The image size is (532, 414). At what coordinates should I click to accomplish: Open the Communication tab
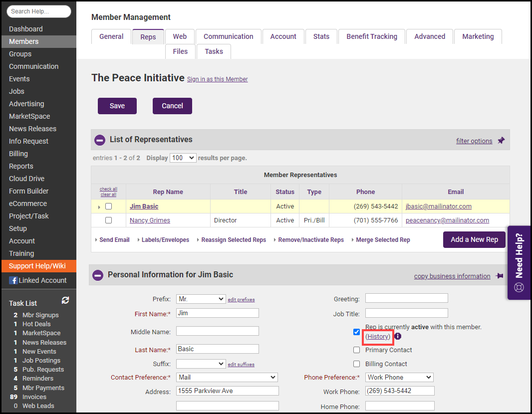tap(228, 36)
